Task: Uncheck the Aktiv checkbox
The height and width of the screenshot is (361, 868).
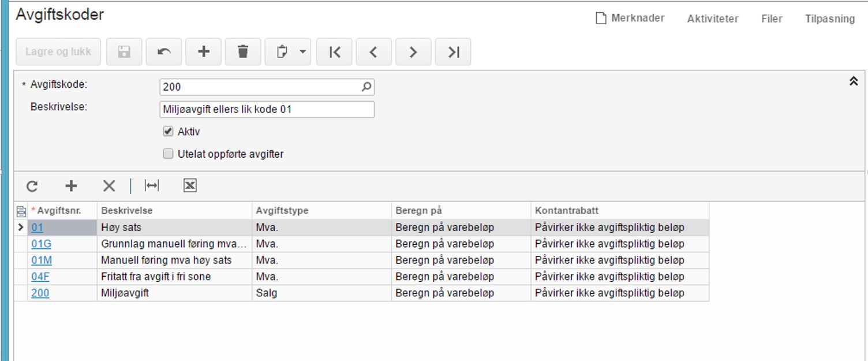Action: click(x=168, y=132)
